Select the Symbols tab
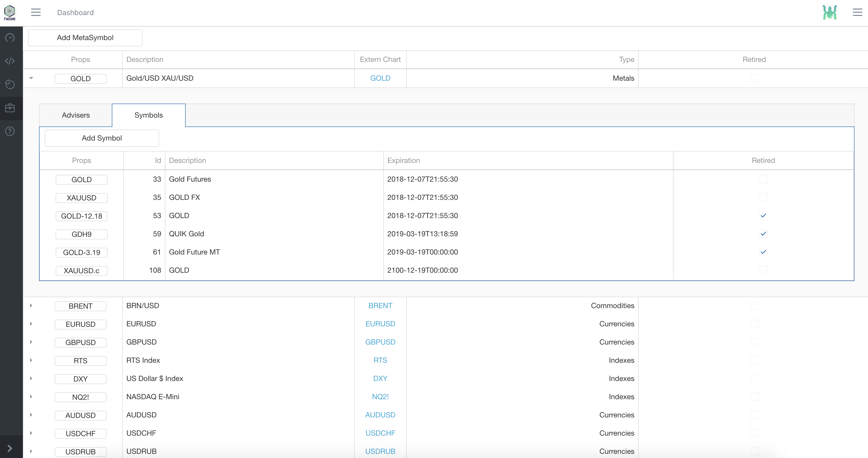 [x=148, y=115]
